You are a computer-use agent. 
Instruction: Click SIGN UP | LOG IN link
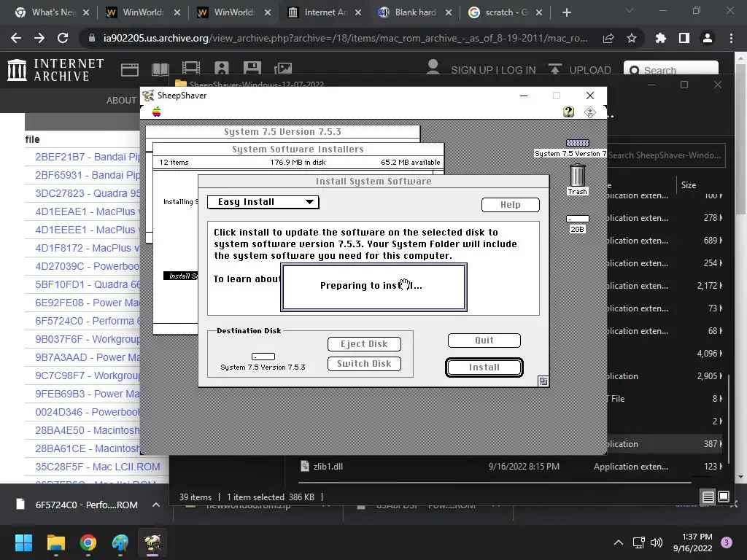pos(493,70)
